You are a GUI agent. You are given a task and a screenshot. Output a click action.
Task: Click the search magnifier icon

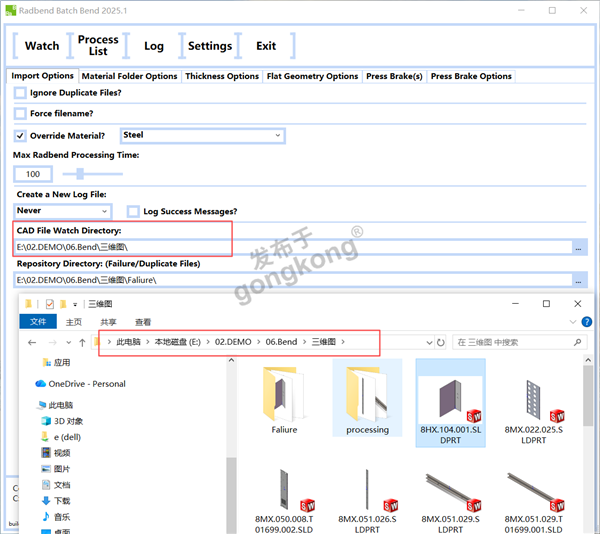coord(577,342)
